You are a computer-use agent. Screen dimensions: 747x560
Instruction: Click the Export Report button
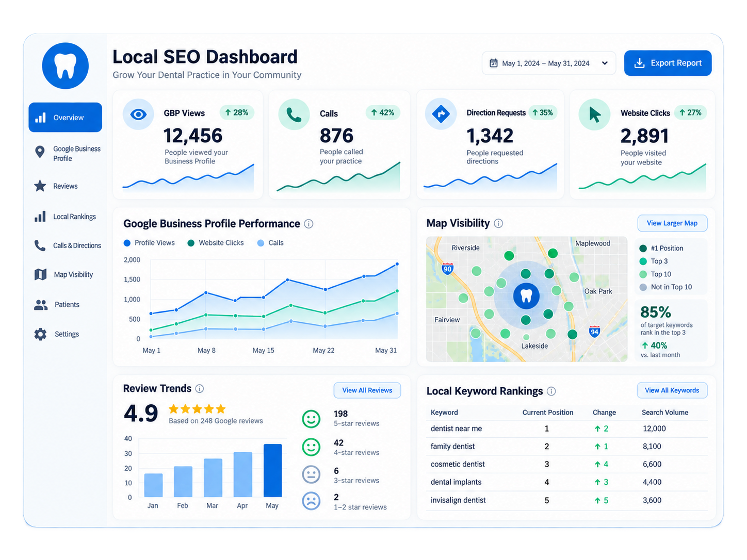tap(668, 63)
